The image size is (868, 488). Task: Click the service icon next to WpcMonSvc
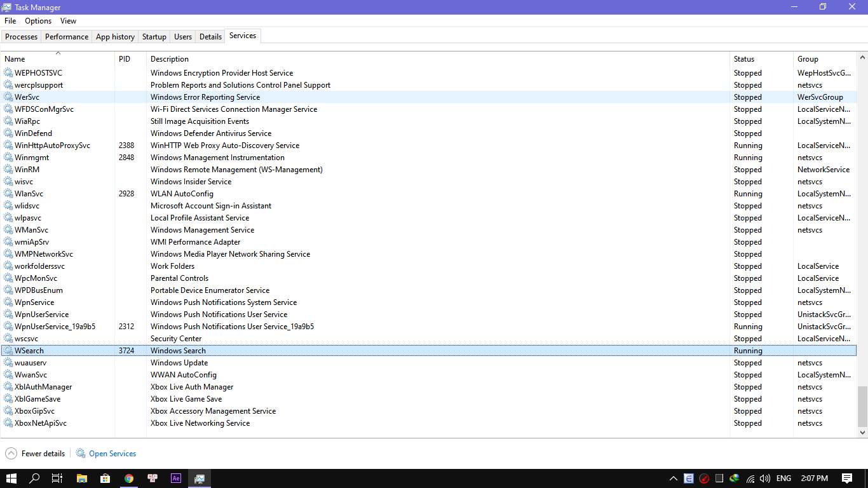8,278
